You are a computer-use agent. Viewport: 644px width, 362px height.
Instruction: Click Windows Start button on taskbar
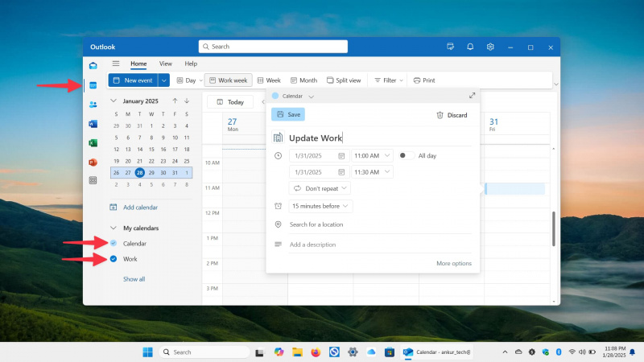click(147, 352)
